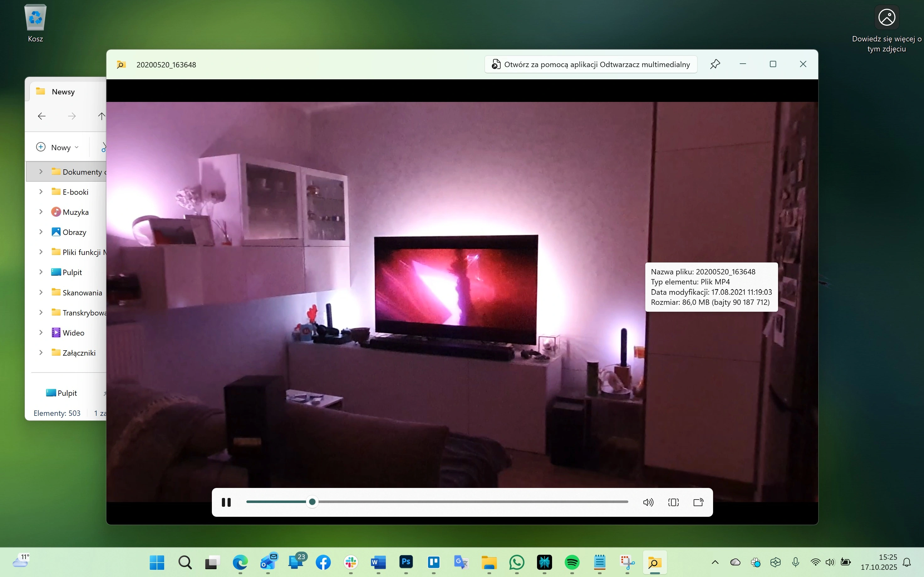Image resolution: width=924 pixels, height=577 pixels.
Task: Open WhatsApp from the taskbar
Action: pos(516,562)
